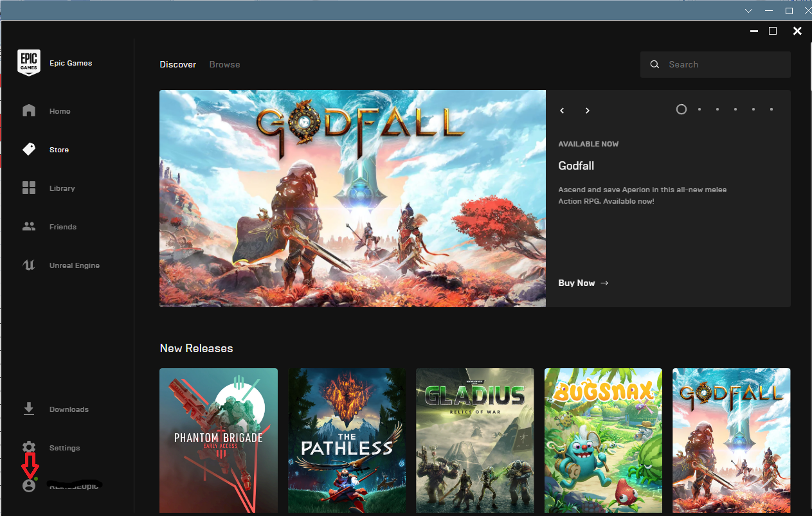Click the Unreal Engine logo icon
The image size is (812, 516).
[29, 265]
